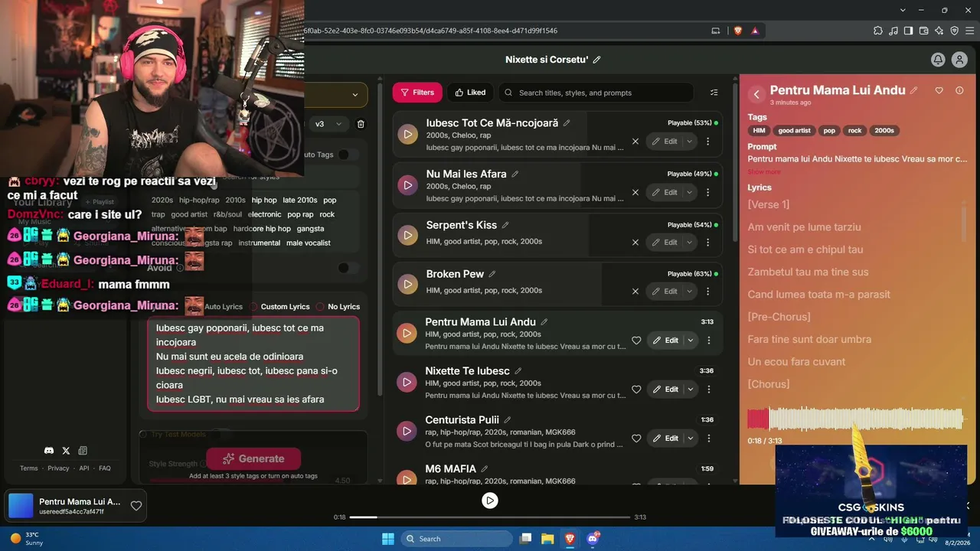
Task: Open the news icon in the sidebar footer
Action: [x=83, y=451]
